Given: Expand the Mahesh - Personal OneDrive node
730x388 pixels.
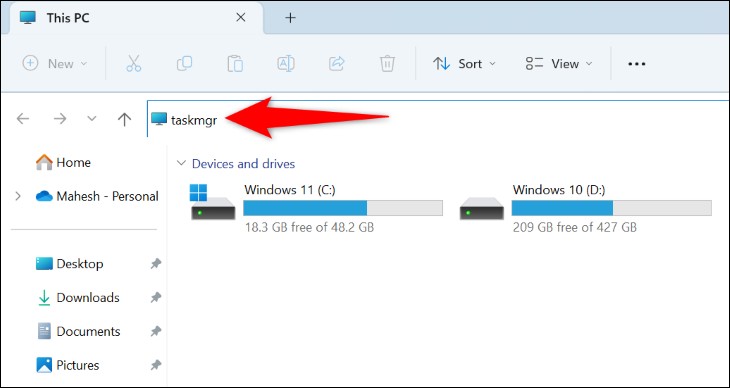Looking at the screenshot, I should point(18,196).
